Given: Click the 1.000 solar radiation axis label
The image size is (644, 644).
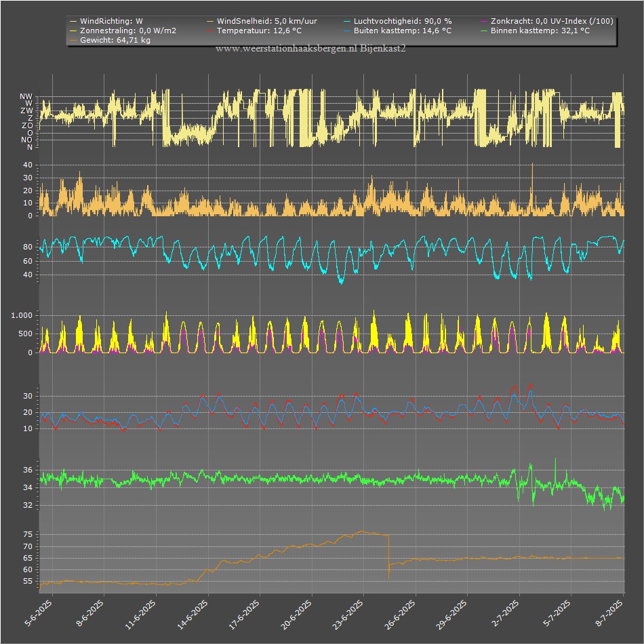Looking at the screenshot, I should coord(22,315).
